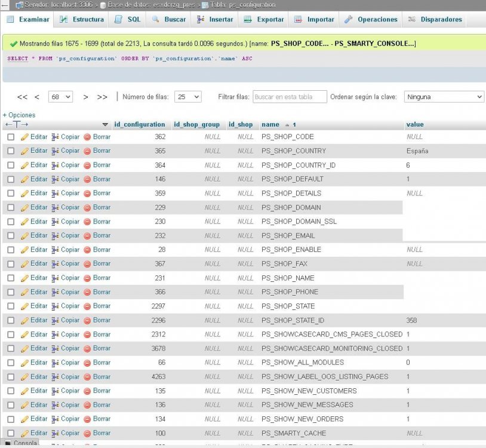This screenshot has height=448, width=486.
Task: Click the filter rows search field
Action: pyautogui.click(x=290, y=97)
